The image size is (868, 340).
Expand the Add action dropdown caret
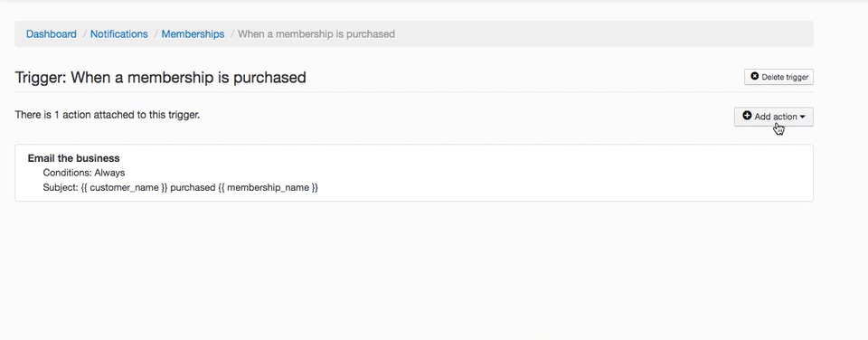click(803, 117)
